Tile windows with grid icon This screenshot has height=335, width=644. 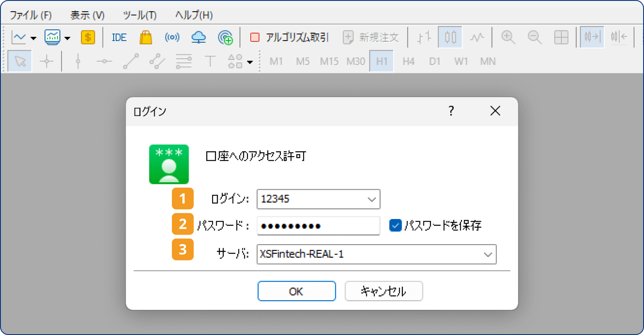tap(561, 38)
